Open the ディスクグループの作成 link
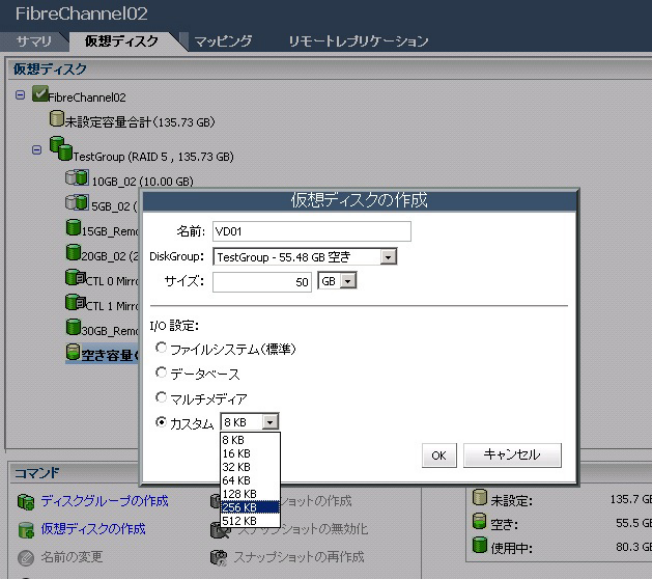 (104, 501)
